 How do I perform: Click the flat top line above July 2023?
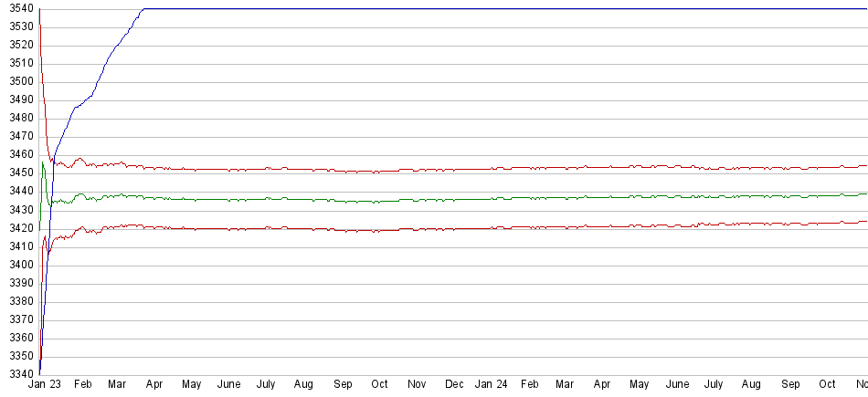click(x=267, y=9)
